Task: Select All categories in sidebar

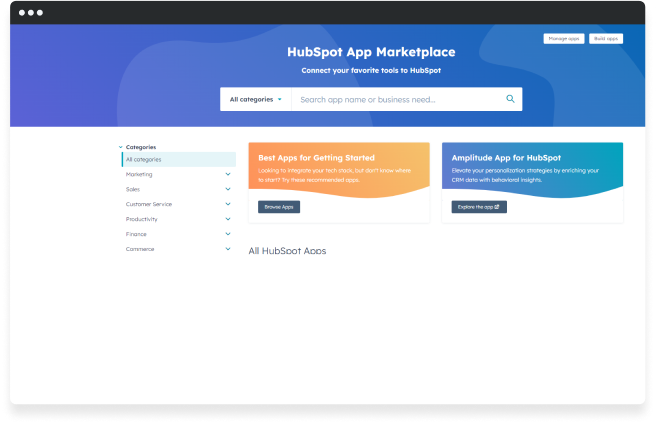Action: [179, 159]
